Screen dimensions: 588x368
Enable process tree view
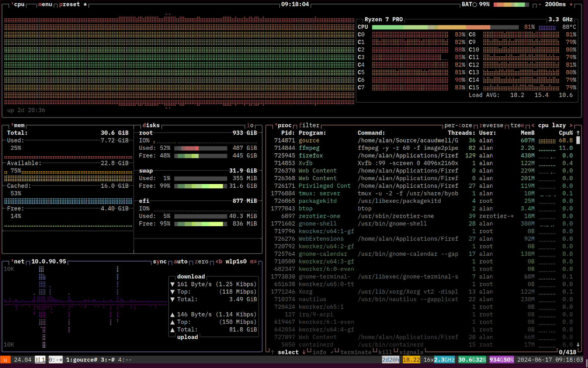[517, 125]
